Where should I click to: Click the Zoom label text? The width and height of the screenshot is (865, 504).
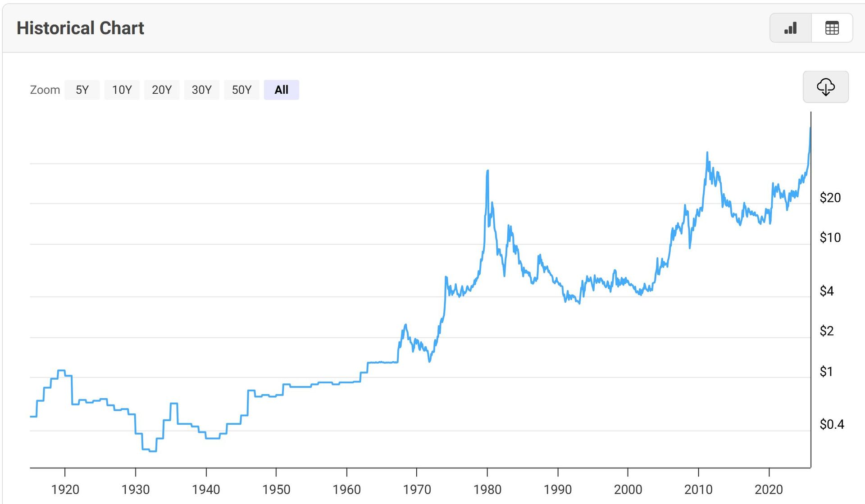[45, 90]
